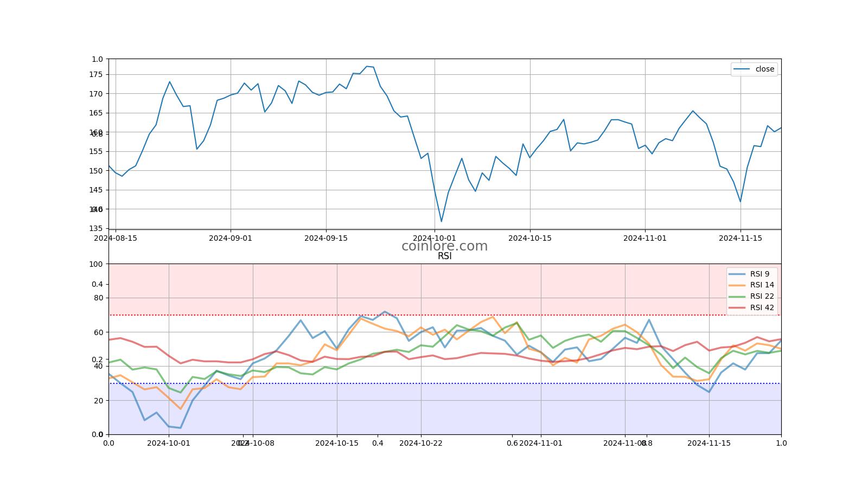Viewport: 868px width, 488px height.
Task: Click the 155 price axis label
Action: (96, 151)
